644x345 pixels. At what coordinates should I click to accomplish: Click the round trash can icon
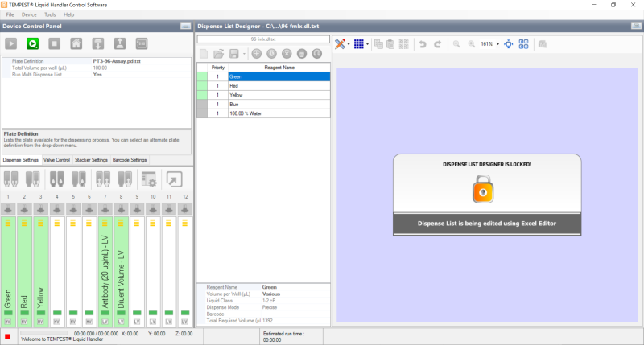[302, 54]
